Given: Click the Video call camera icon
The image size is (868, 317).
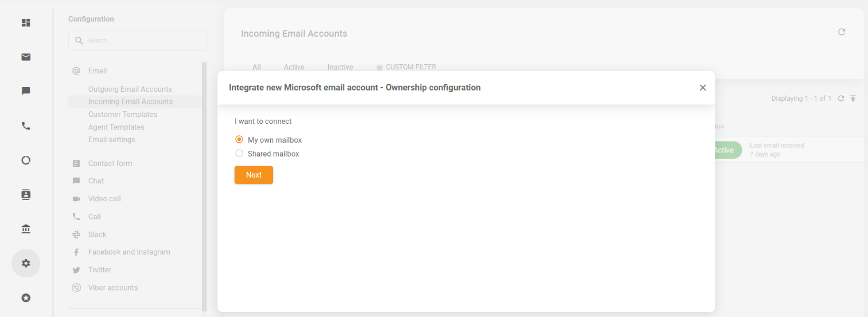Looking at the screenshot, I should coord(76,199).
